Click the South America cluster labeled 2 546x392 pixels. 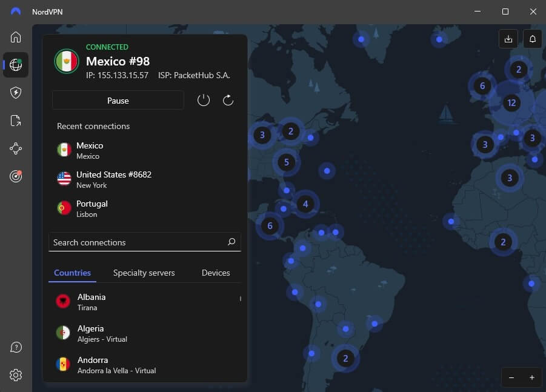345,358
